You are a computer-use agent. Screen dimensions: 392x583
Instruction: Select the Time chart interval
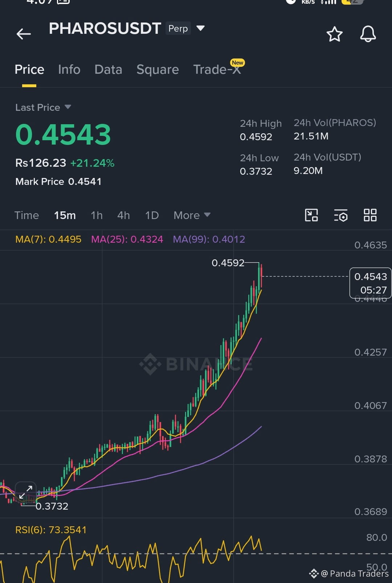[26, 215]
